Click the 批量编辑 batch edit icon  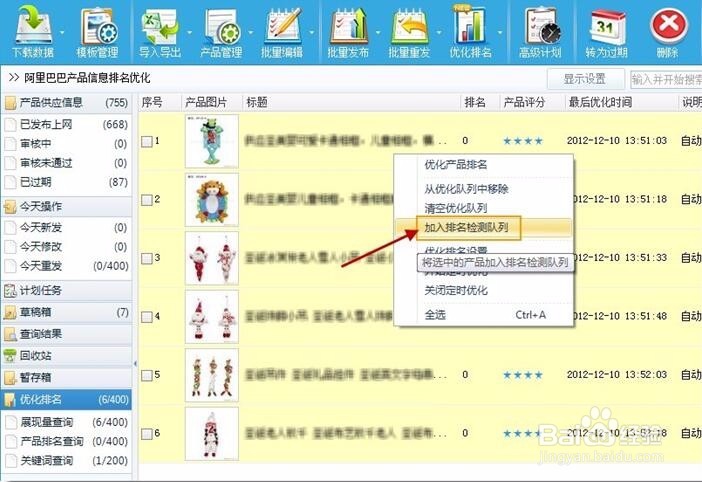[283, 26]
